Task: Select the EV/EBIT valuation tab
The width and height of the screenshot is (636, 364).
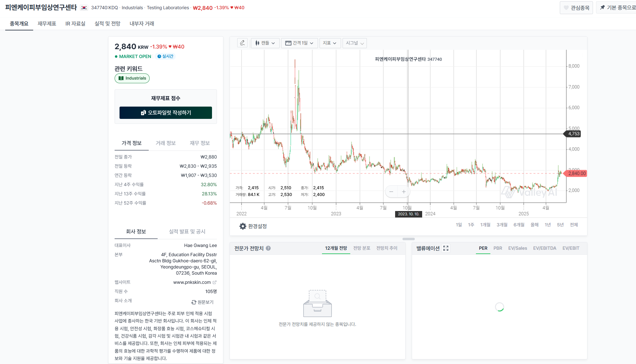Action: point(571,248)
